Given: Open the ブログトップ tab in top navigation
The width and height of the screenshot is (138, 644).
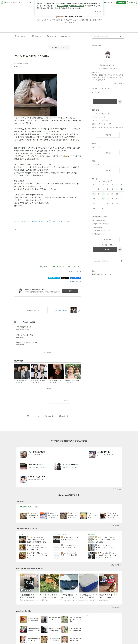Looking at the screenshot, I should [x=21, y=36].
